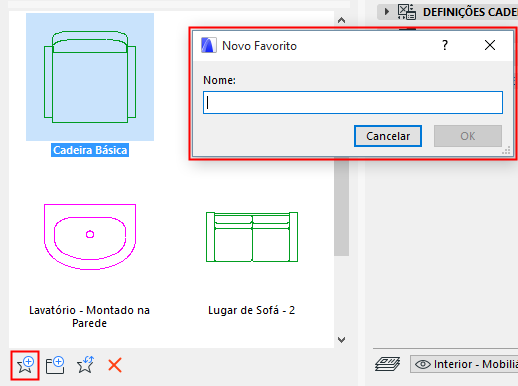Click the New Folder icon
The image size is (518, 386).
[55, 365]
